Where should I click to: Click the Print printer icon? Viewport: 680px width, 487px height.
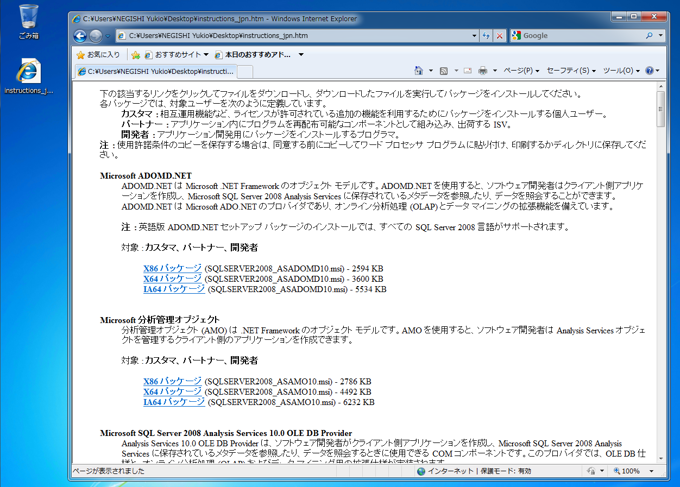(x=483, y=70)
